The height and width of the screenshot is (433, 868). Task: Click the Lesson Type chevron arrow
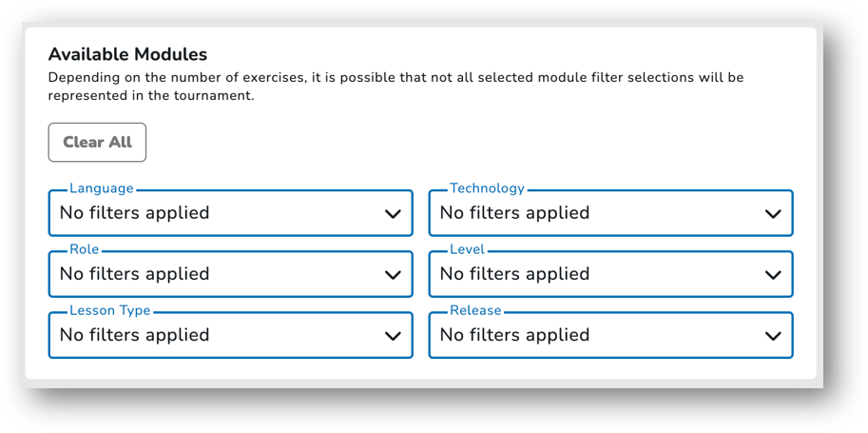pyautogui.click(x=393, y=336)
